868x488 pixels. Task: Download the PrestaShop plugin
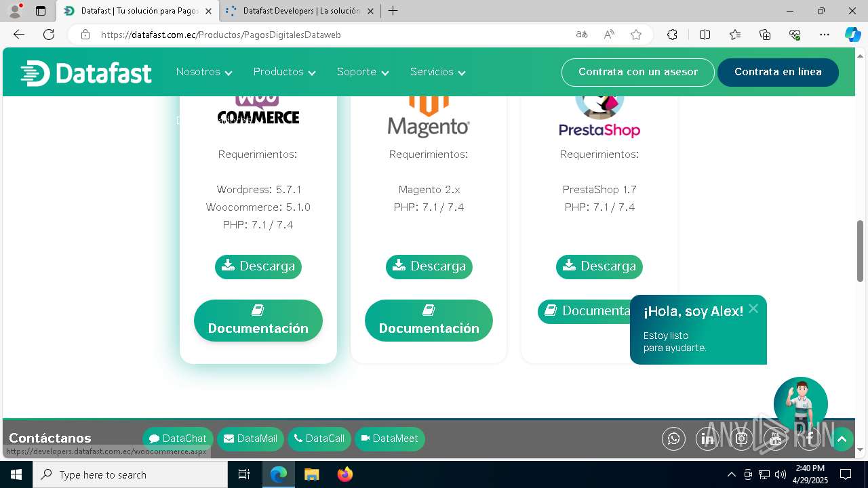[599, 266]
